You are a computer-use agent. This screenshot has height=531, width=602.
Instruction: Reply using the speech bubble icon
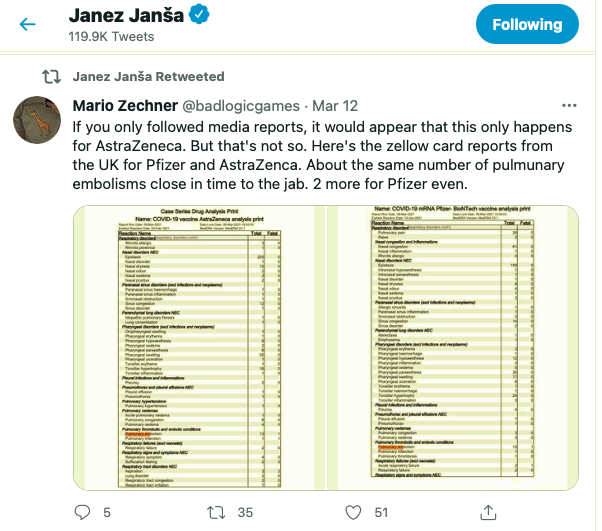coord(83,512)
